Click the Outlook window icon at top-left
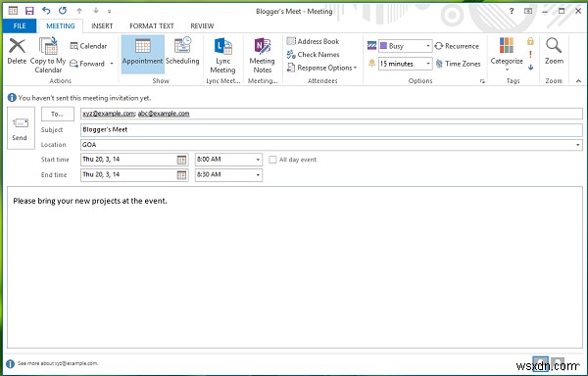 [13, 11]
